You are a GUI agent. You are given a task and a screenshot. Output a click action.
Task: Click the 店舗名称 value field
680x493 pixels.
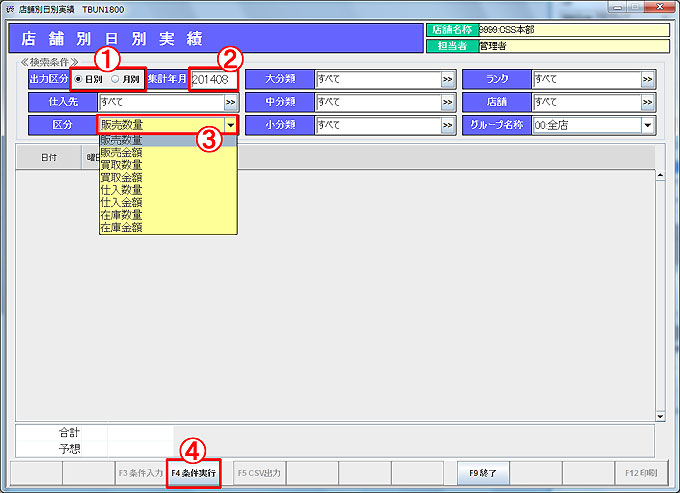coord(574,30)
